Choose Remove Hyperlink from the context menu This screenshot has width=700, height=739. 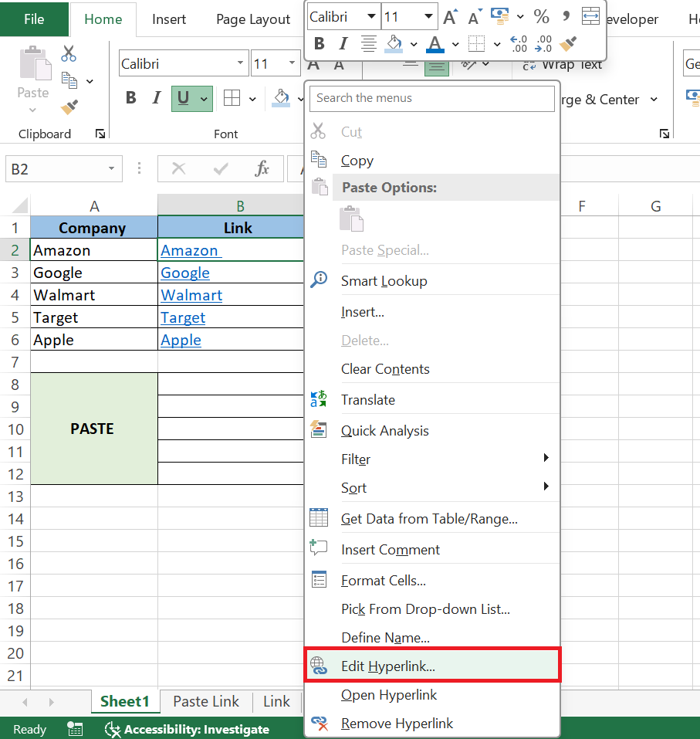[x=432, y=723]
